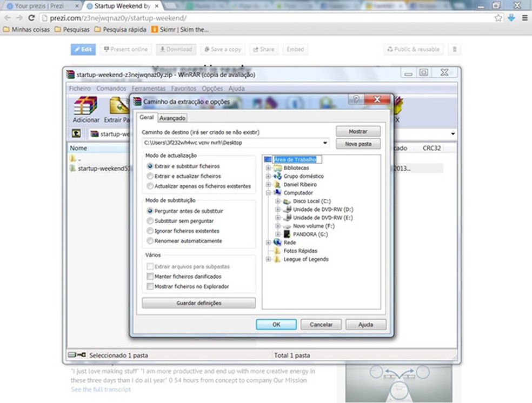
Task: Select Ignorar ficheiros existentes option
Action: [x=183, y=231]
